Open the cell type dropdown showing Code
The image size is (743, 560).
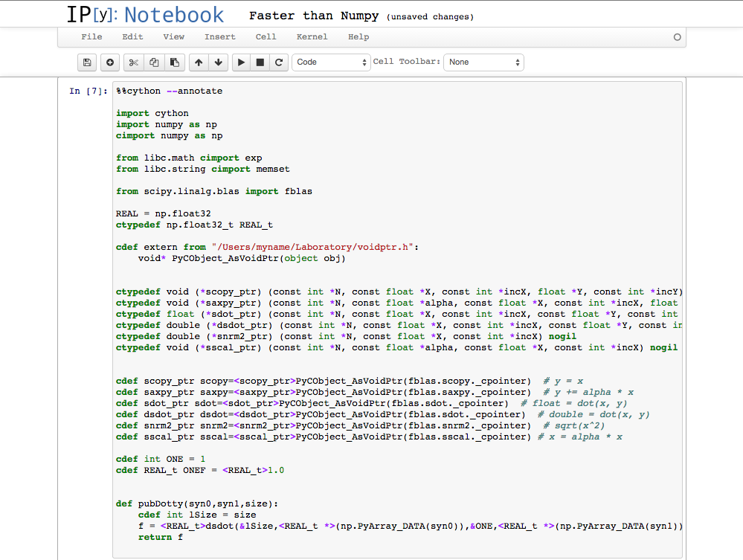pyautogui.click(x=332, y=62)
